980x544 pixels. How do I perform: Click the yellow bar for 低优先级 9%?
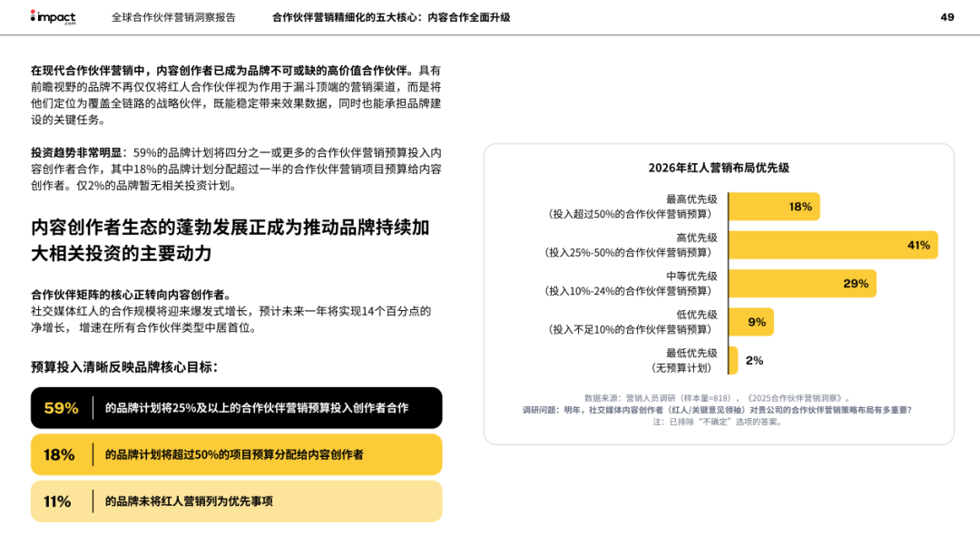[753, 322]
